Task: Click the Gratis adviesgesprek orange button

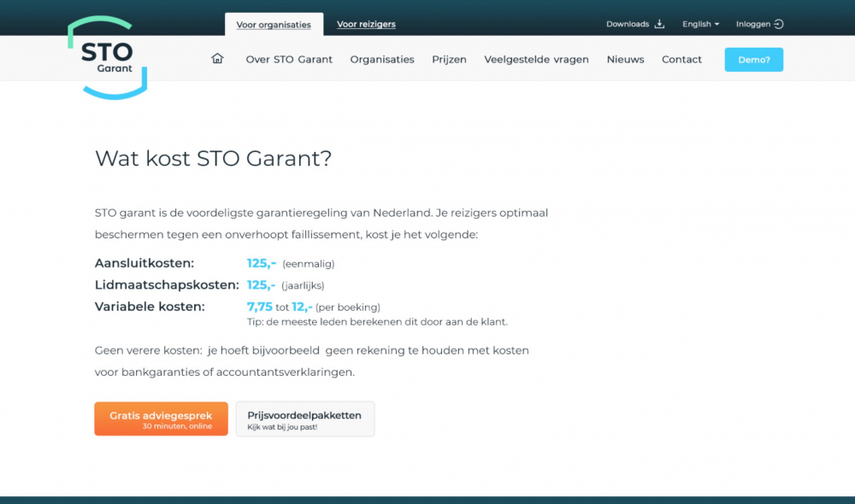Action: point(161,419)
